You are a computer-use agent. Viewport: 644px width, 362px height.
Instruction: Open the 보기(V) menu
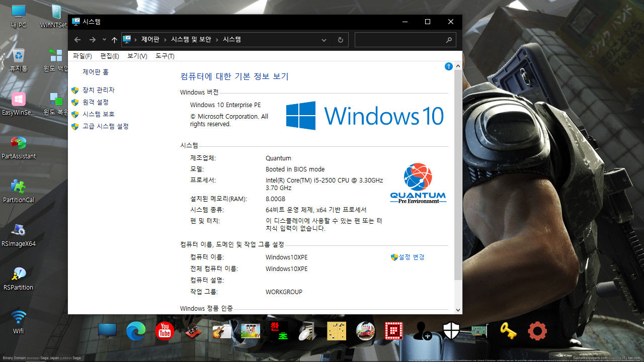point(137,56)
